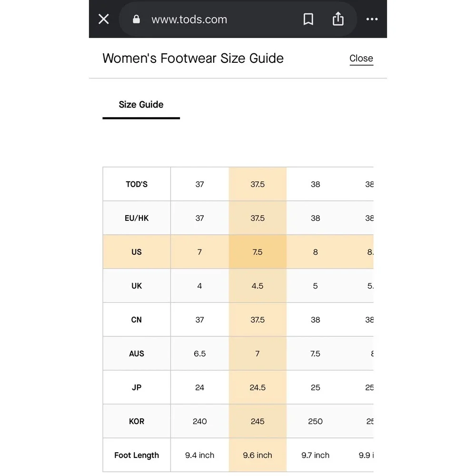Image resolution: width=476 pixels, height=476 pixels.
Task: Click the JP size 24 cell
Action: pos(200,387)
